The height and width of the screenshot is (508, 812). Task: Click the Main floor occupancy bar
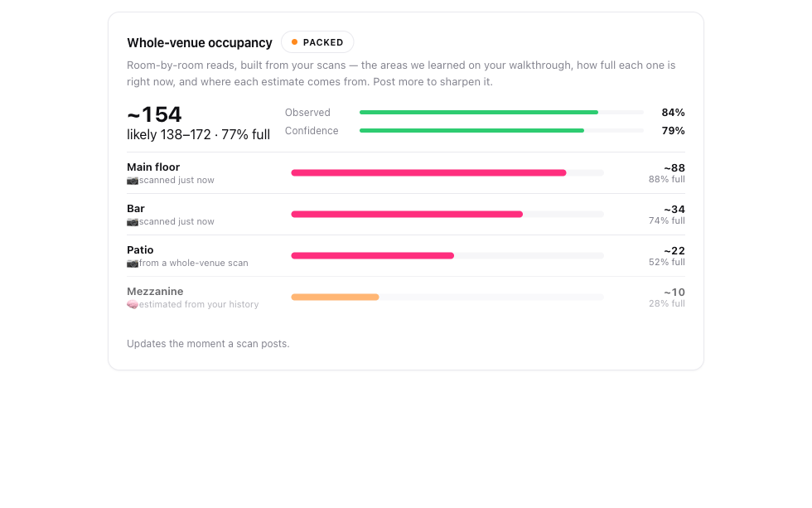pyautogui.click(x=447, y=173)
